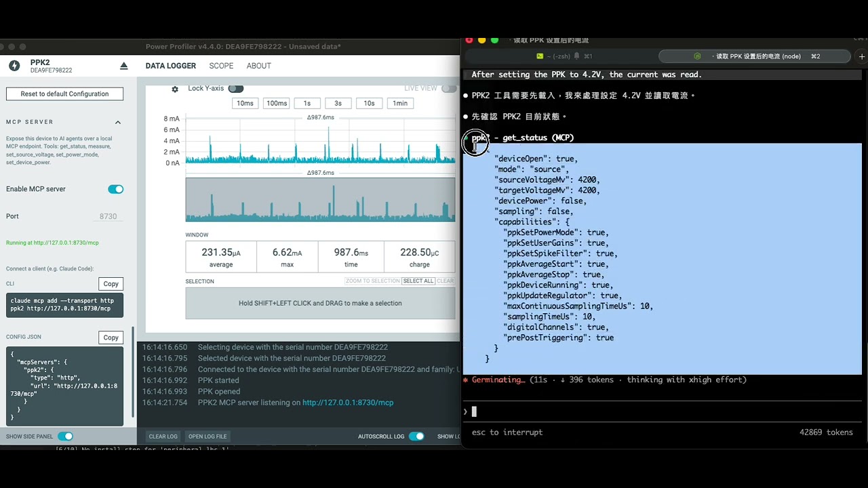
Task: Click the 987.6 ms time value
Action: coord(351,252)
